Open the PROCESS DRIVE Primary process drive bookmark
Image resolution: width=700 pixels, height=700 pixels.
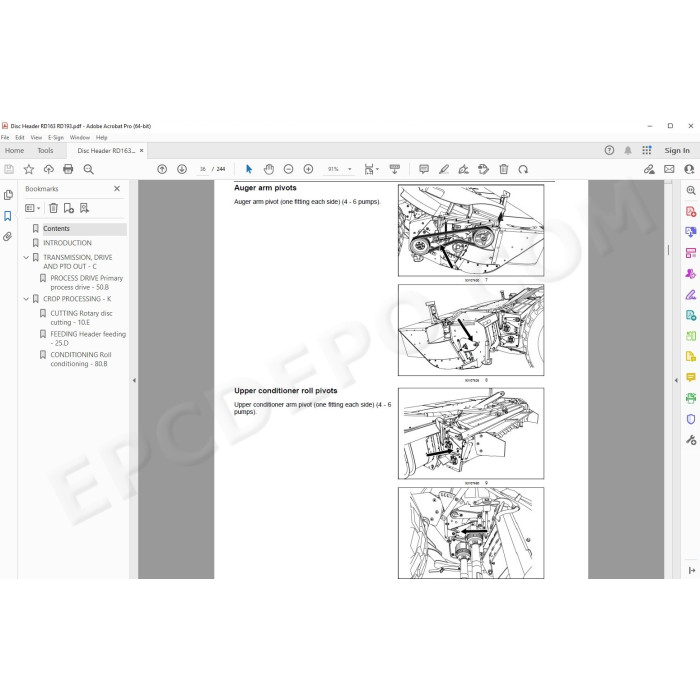tap(86, 283)
